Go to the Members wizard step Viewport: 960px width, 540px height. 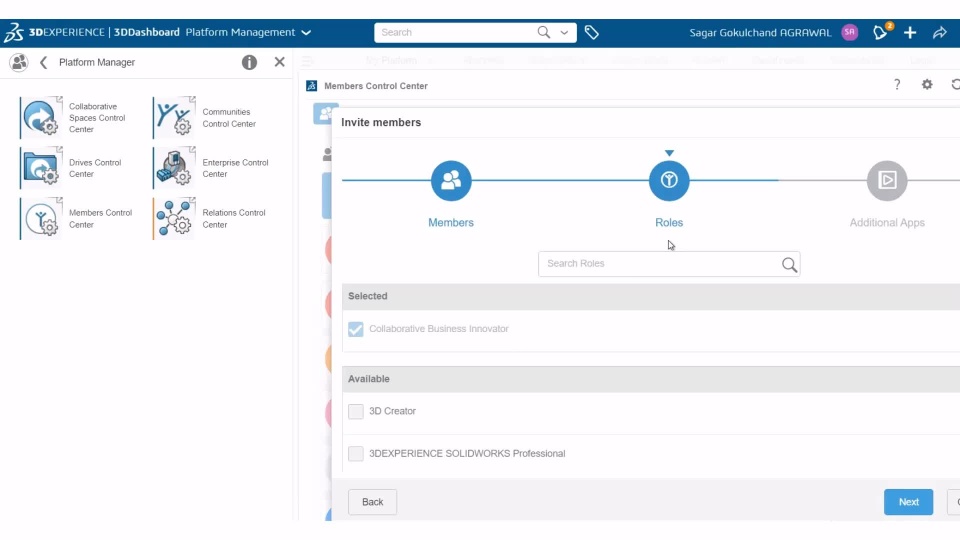(451, 181)
